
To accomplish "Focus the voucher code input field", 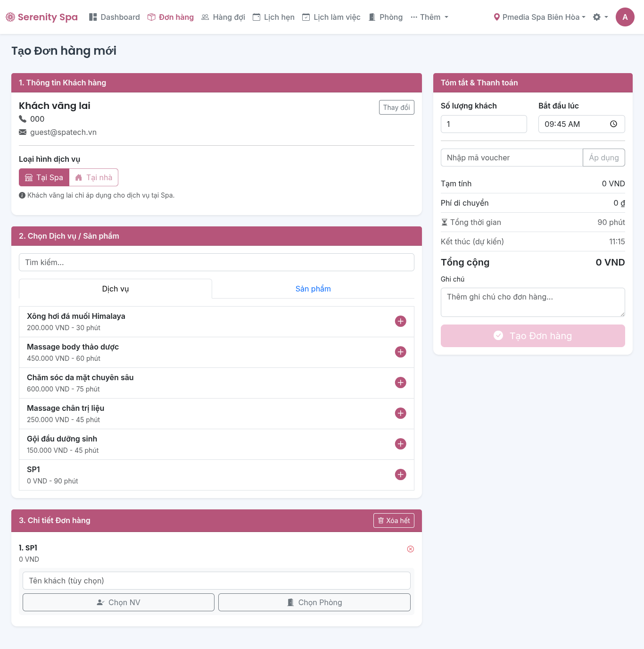I will 512,158.
